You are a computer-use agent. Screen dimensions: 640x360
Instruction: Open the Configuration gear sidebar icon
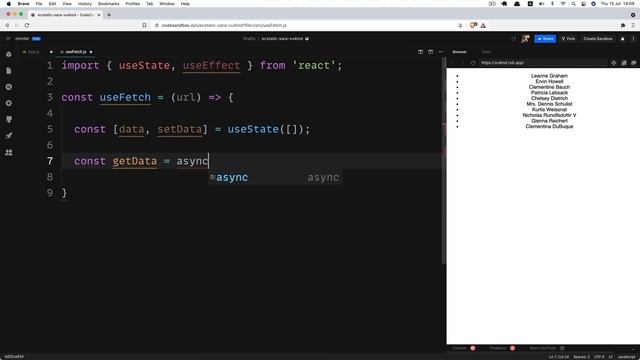[9, 103]
